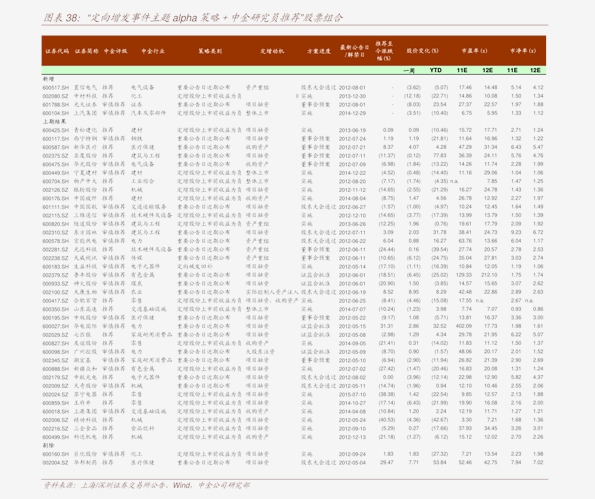This screenshot has width=595, height=499.
Task: Select the 600027.SH code cell
Action: [x=56, y=326]
